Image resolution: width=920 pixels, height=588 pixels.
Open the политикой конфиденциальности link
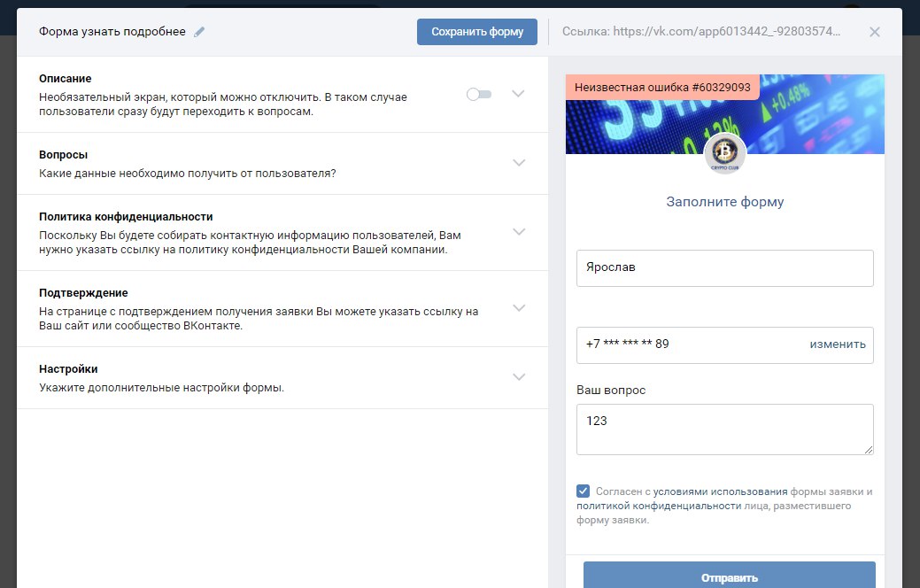[658, 506]
